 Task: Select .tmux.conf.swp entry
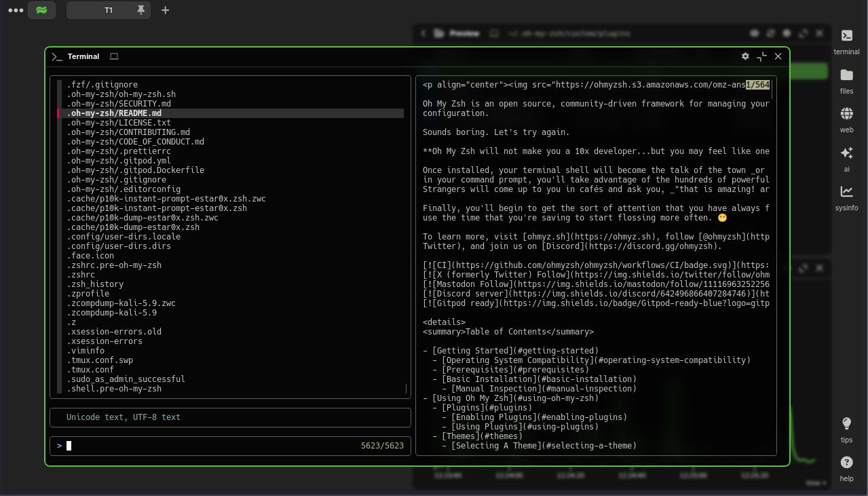100,360
